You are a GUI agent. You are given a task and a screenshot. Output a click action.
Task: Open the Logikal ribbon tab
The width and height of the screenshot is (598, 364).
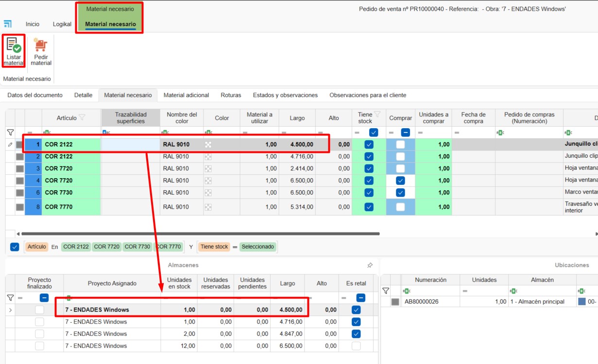pos(62,24)
